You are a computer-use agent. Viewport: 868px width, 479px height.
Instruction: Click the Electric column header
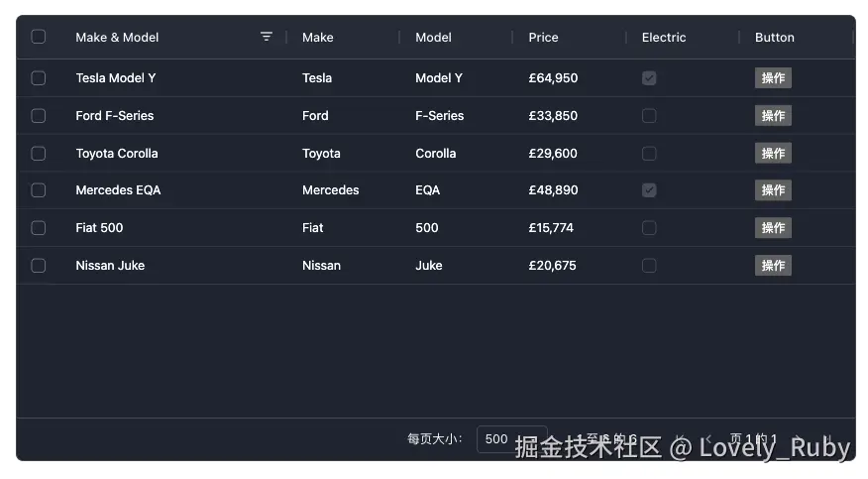click(x=663, y=38)
